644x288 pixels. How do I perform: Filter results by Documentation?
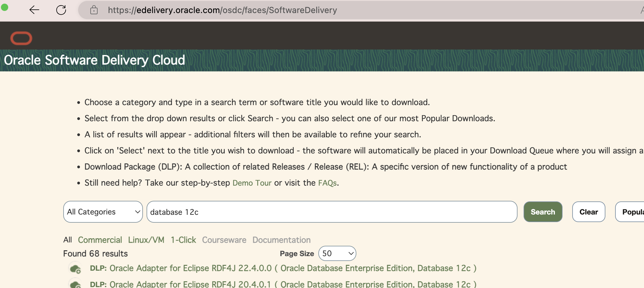click(x=282, y=240)
